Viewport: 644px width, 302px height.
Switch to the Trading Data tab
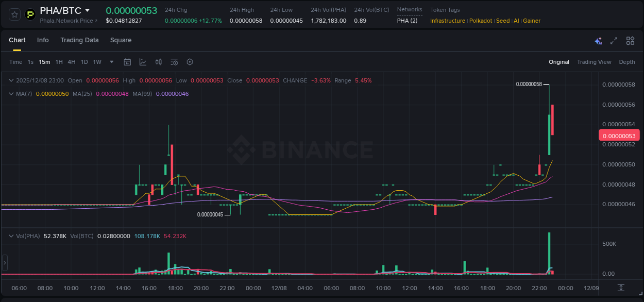pyautogui.click(x=79, y=40)
